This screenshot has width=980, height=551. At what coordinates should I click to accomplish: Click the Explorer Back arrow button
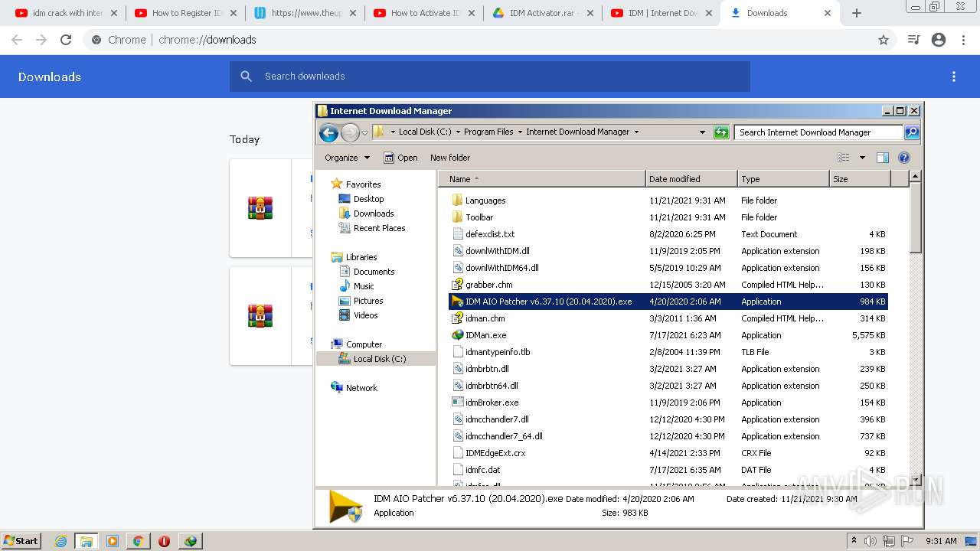(329, 132)
